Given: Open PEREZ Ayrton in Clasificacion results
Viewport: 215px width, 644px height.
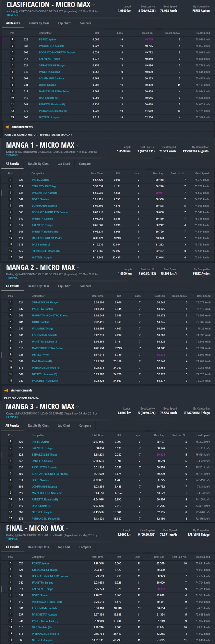Looking at the screenshot, I should 47,39.
